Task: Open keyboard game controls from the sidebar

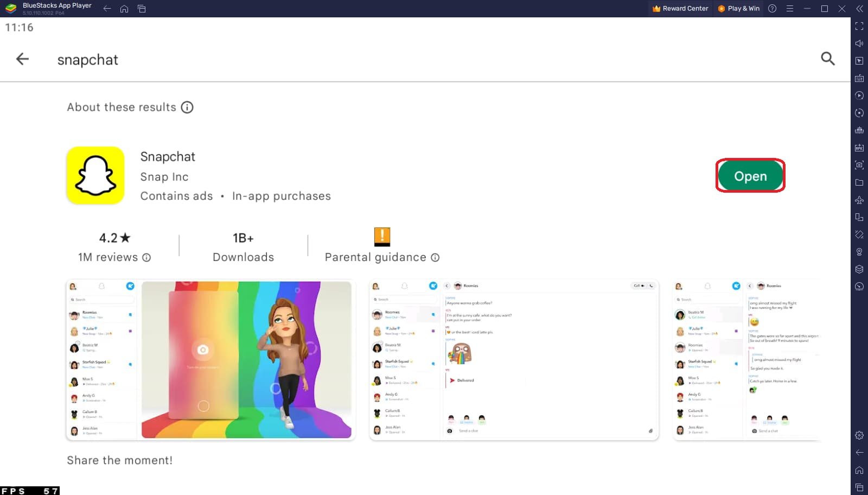Action: click(859, 78)
